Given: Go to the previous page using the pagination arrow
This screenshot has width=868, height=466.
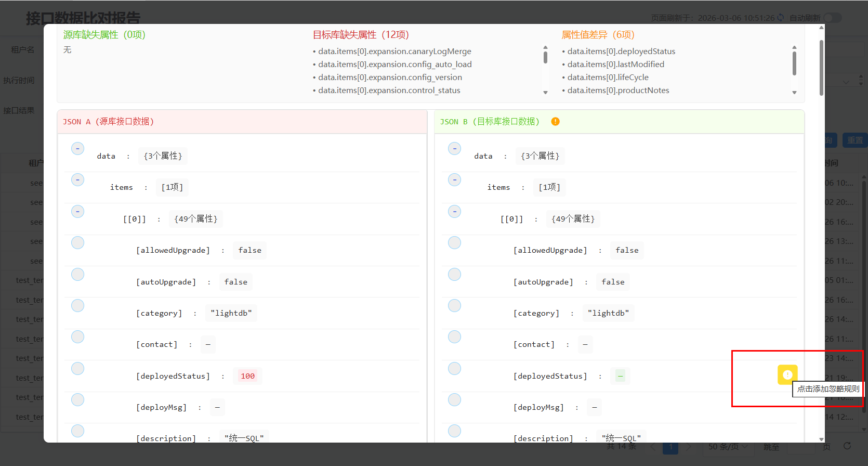Looking at the screenshot, I should [652, 447].
